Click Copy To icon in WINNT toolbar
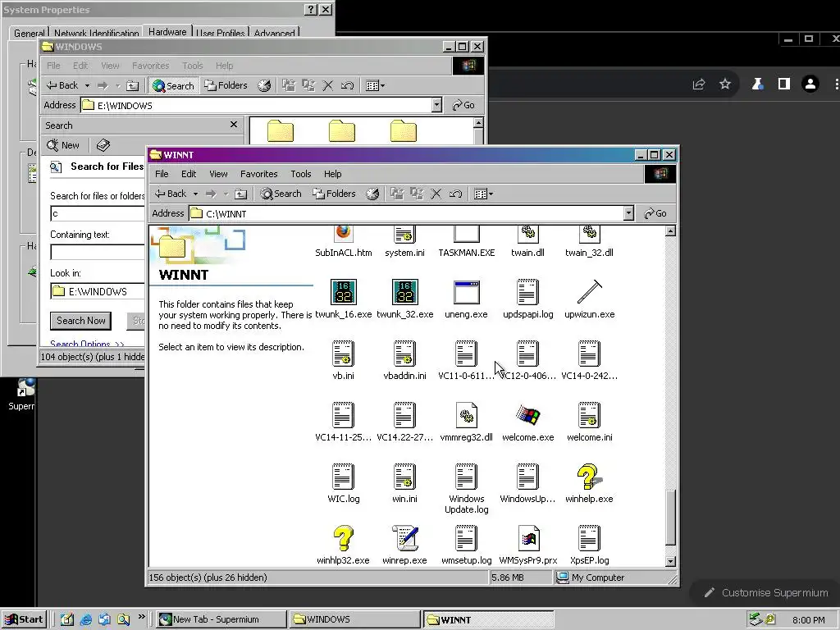Viewport: 840px width, 630px height. pos(416,194)
